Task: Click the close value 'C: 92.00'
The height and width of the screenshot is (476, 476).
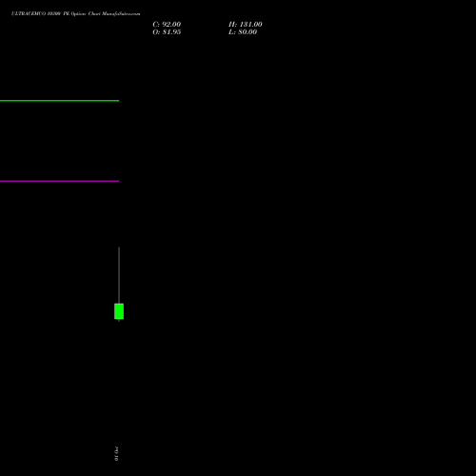Action: 167,25
